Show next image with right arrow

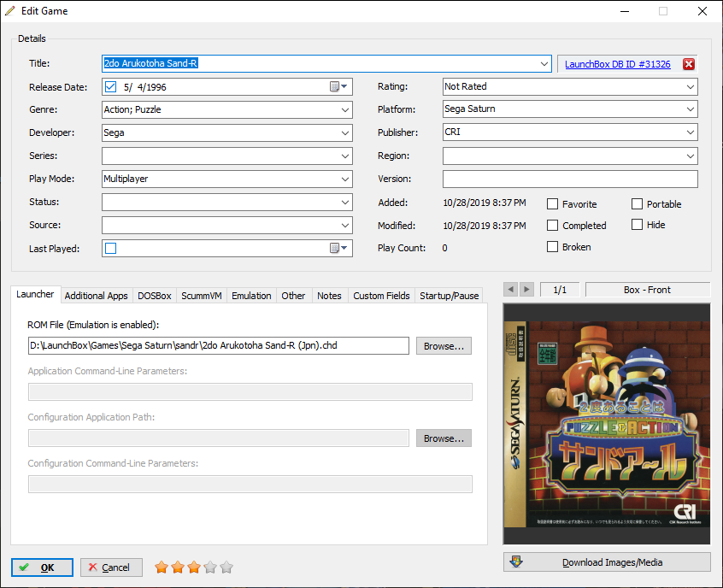tap(527, 290)
